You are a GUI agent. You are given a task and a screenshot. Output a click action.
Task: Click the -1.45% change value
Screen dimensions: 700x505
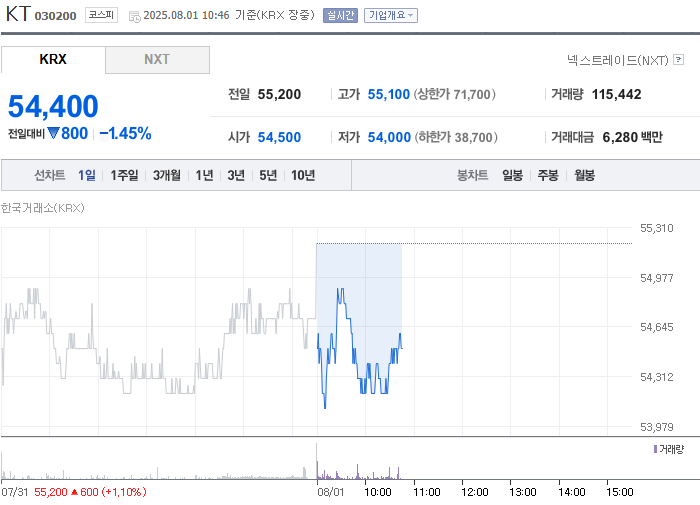pos(125,133)
